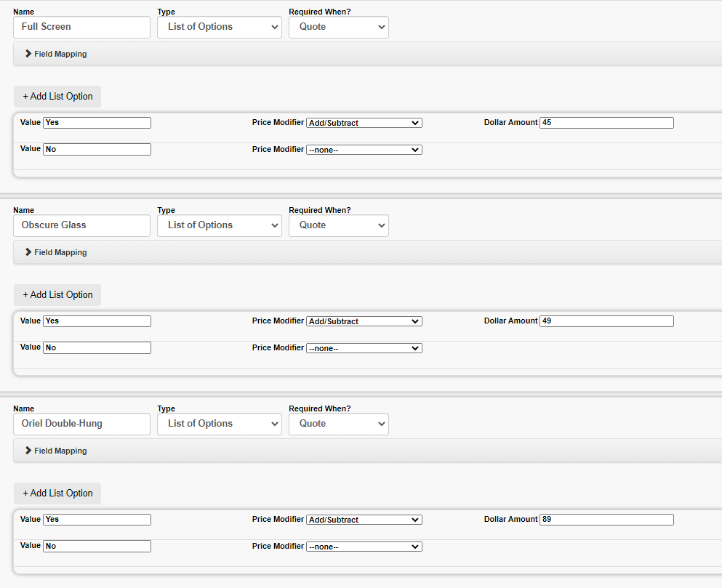This screenshot has width=722, height=588.
Task: Add a list option to Full Screen
Action: click(57, 97)
